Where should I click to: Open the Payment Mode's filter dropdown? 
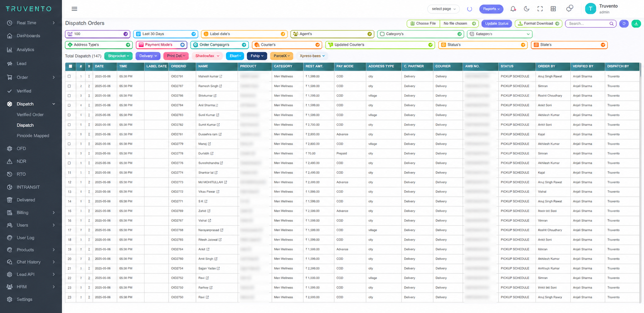tap(161, 45)
